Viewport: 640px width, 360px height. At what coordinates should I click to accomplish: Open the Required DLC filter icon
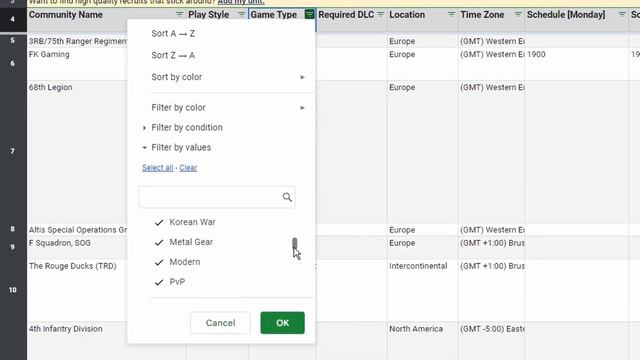tap(380, 15)
